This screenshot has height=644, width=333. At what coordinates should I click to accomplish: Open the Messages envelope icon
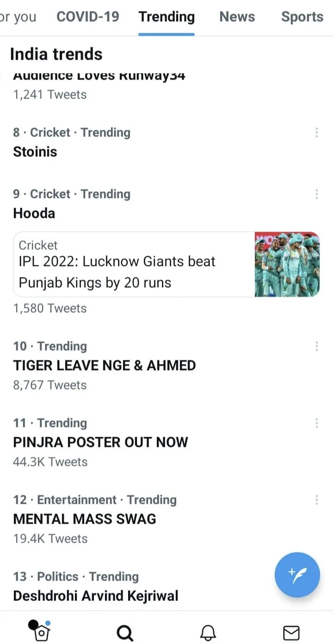(291, 632)
